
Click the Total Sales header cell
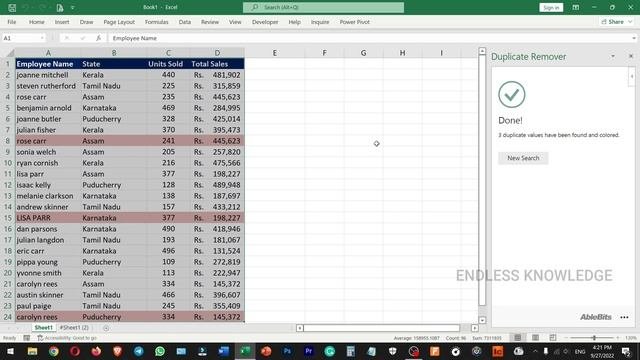pyautogui.click(x=217, y=64)
